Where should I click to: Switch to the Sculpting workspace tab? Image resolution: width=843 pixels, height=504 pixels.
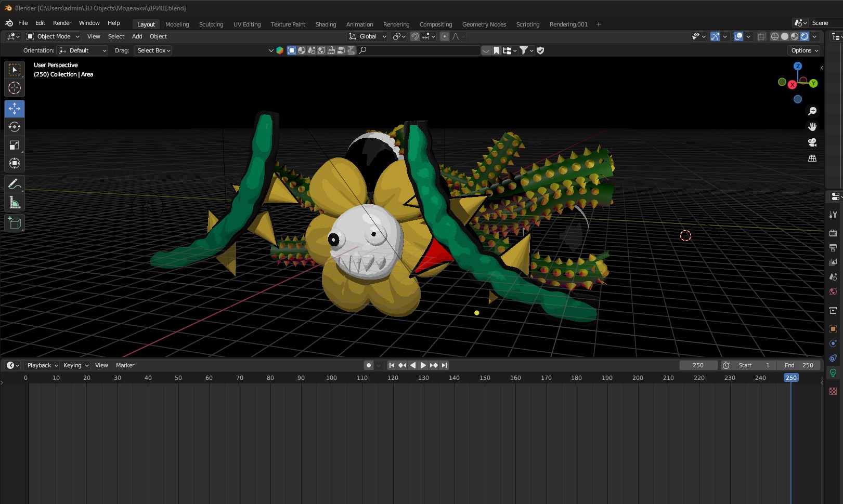(211, 24)
